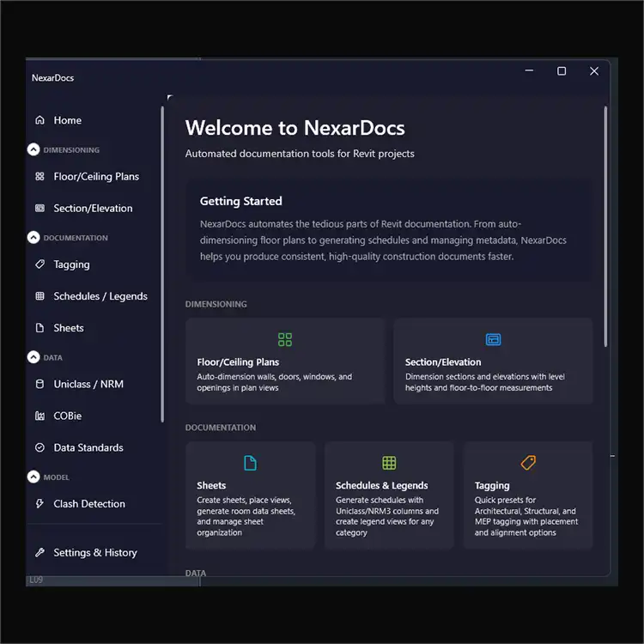Collapse the DIMENSIONING sidebar section
The width and height of the screenshot is (644, 644).
point(33,149)
